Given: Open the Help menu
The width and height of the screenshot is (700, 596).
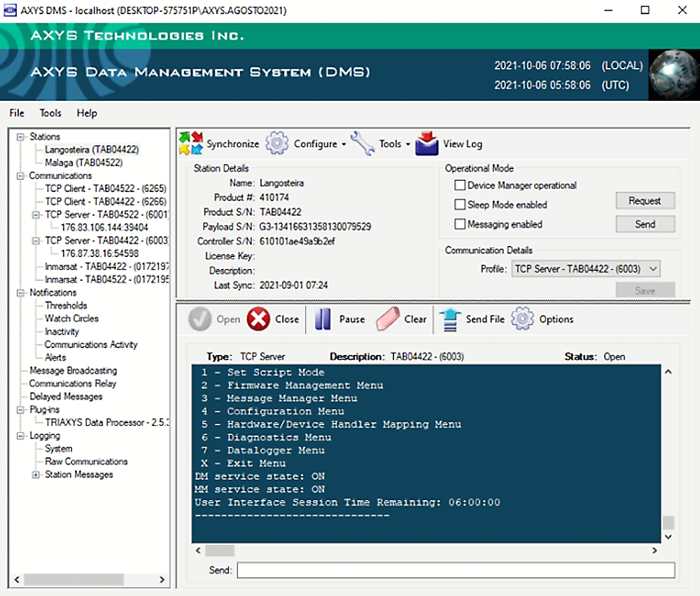Looking at the screenshot, I should (87, 113).
